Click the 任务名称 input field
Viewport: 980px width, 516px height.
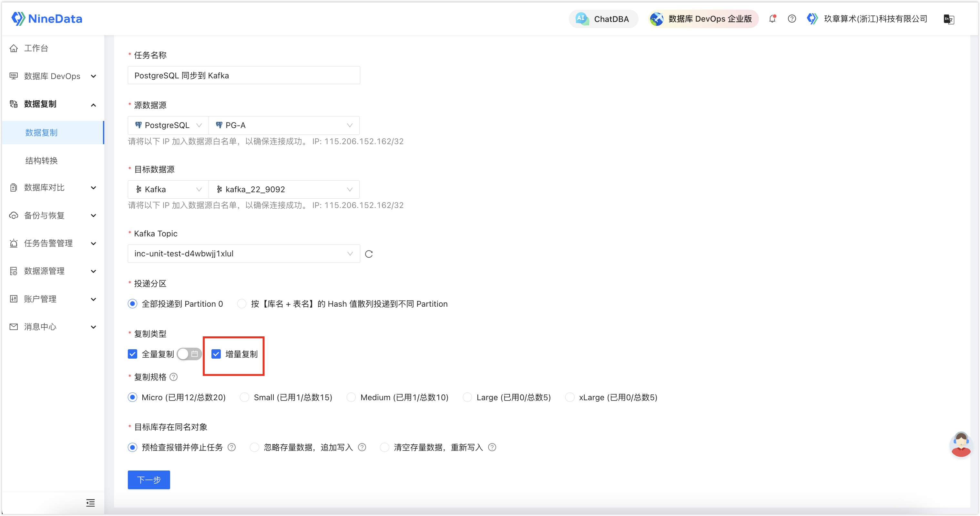[x=244, y=75]
